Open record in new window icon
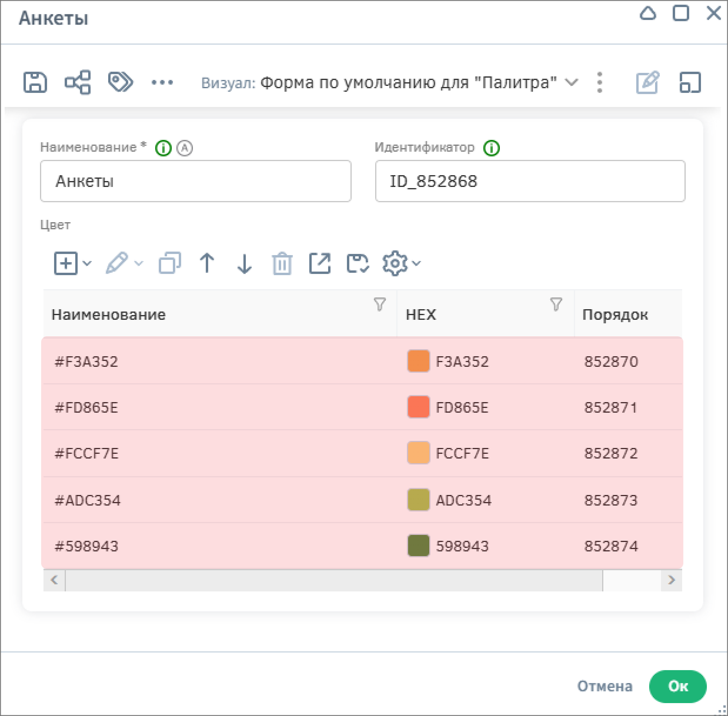Screen dimensions: 728x716 click(x=320, y=263)
